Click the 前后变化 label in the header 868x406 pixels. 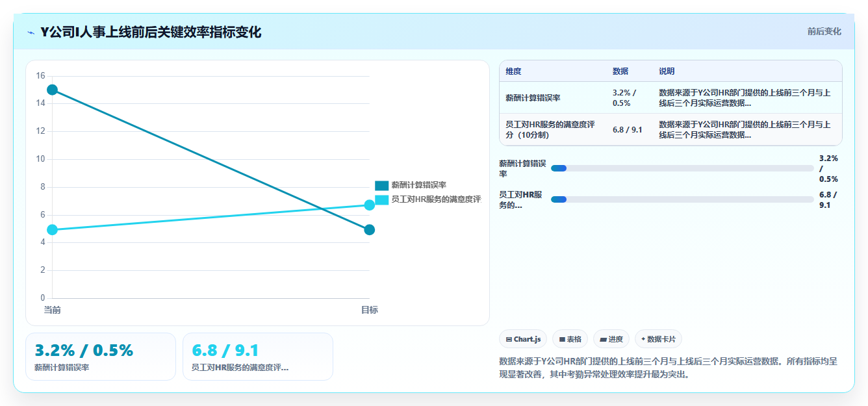click(x=824, y=31)
